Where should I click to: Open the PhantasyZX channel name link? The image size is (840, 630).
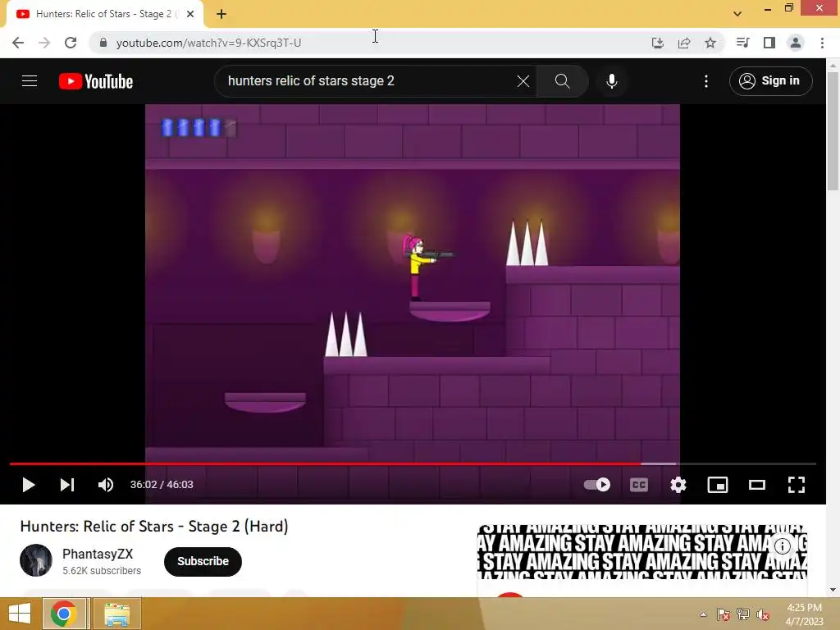click(x=98, y=554)
